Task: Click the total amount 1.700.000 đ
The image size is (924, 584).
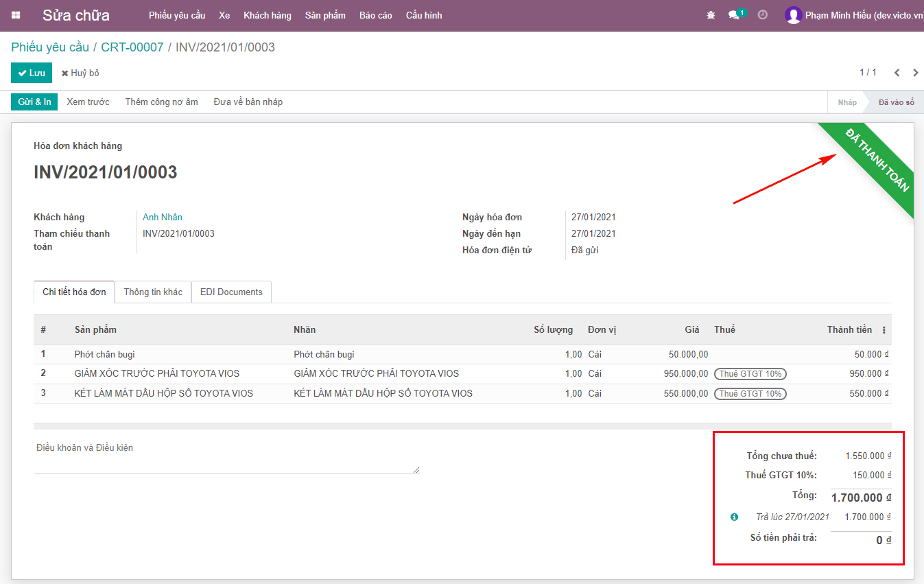Action: point(861,498)
